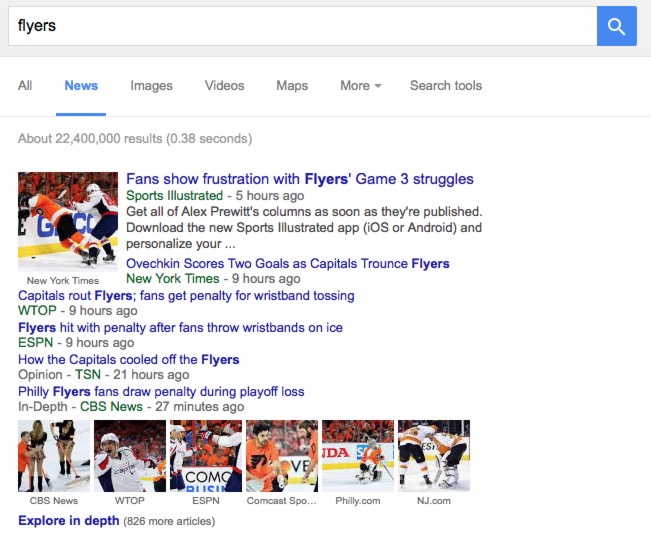
Task: Click the CBS News image thumbnail
Action: [x=54, y=456]
